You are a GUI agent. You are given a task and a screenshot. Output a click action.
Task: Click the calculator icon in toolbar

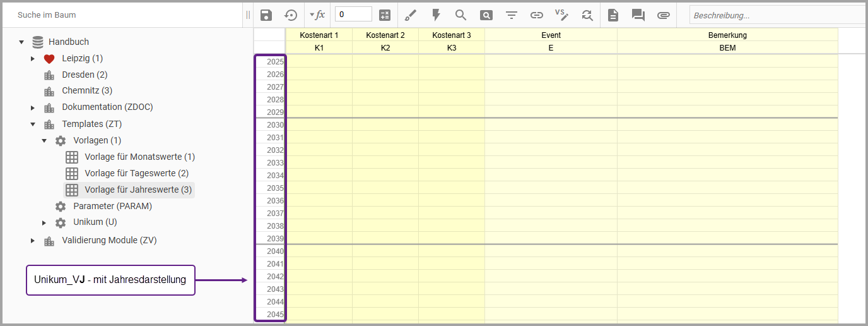point(385,15)
